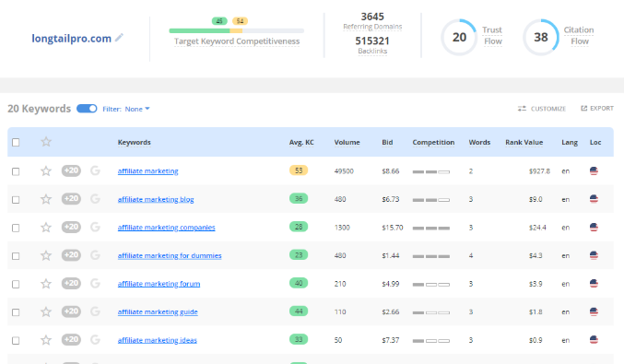This screenshot has height=364, width=624.
Task: Sort by Keywords column header
Action: point(135,143)
